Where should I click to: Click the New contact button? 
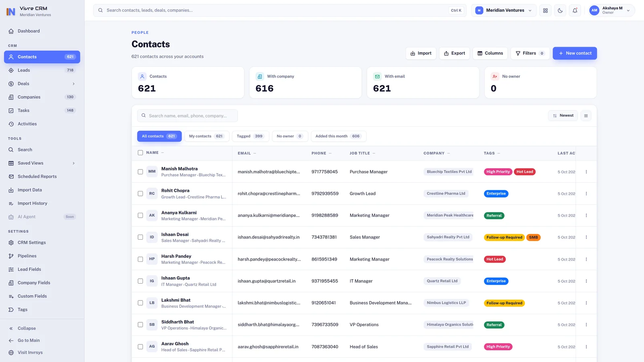coord(575,53)
